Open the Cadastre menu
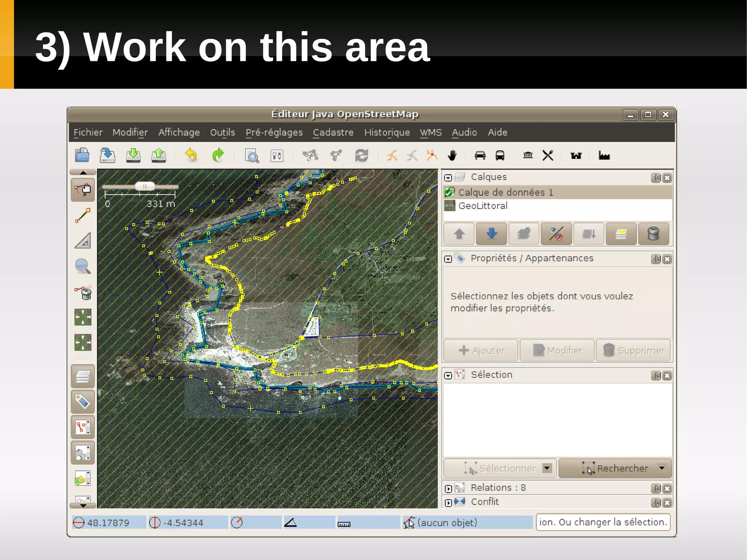This screenshot has height=560, width=747. 333,132
